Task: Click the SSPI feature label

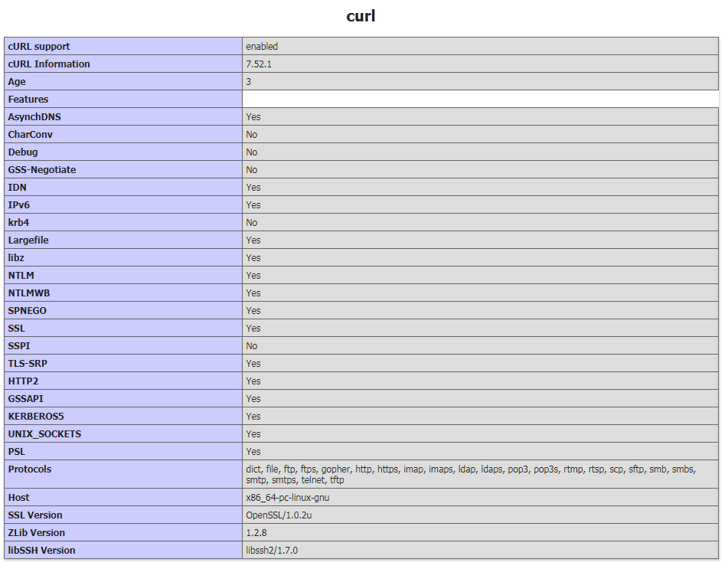Action: (19, 346)
